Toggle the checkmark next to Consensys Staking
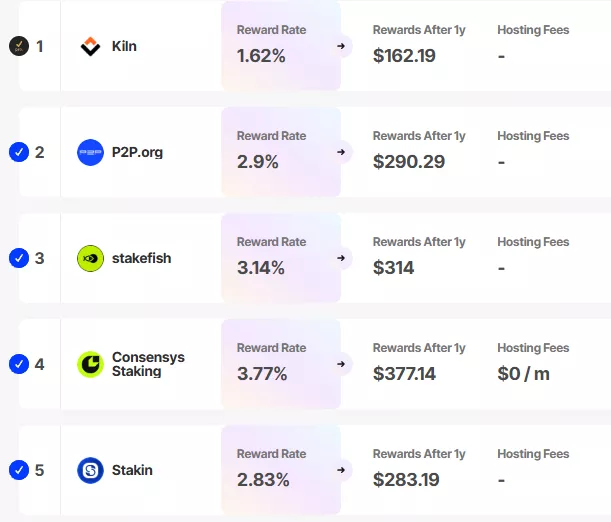Viewport: 611px width, 522px height. click(18, 364)
